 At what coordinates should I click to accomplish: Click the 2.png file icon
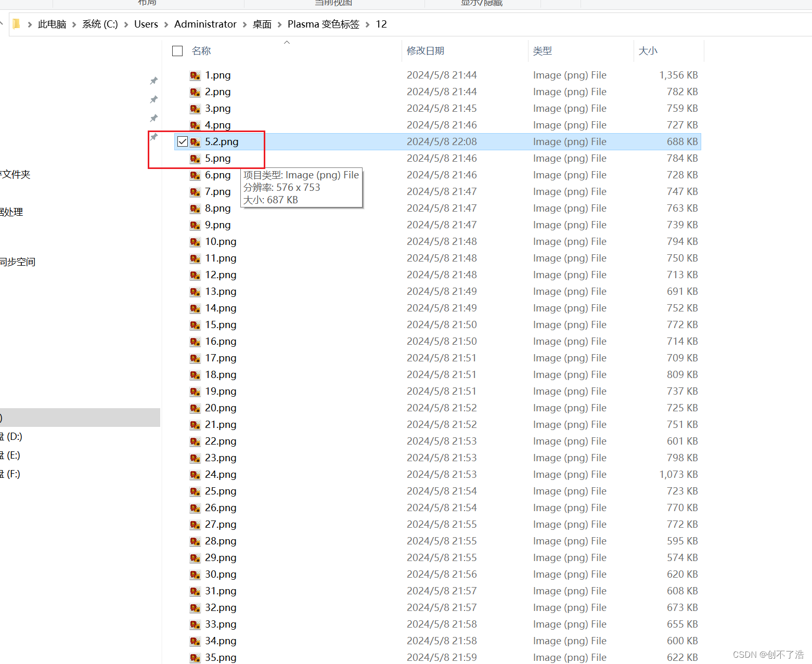(195, 92)
